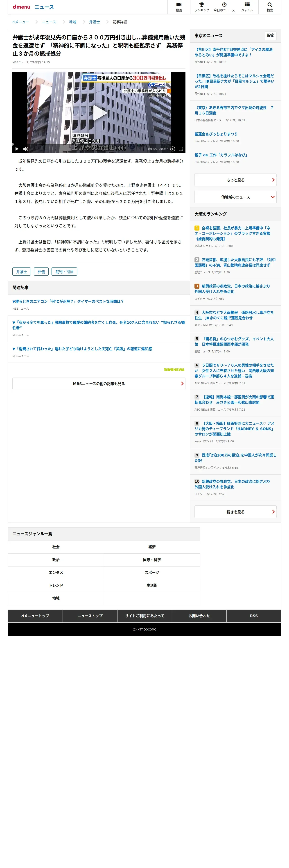Click MBSニュースの他の記事も見る button

(99, 384)
